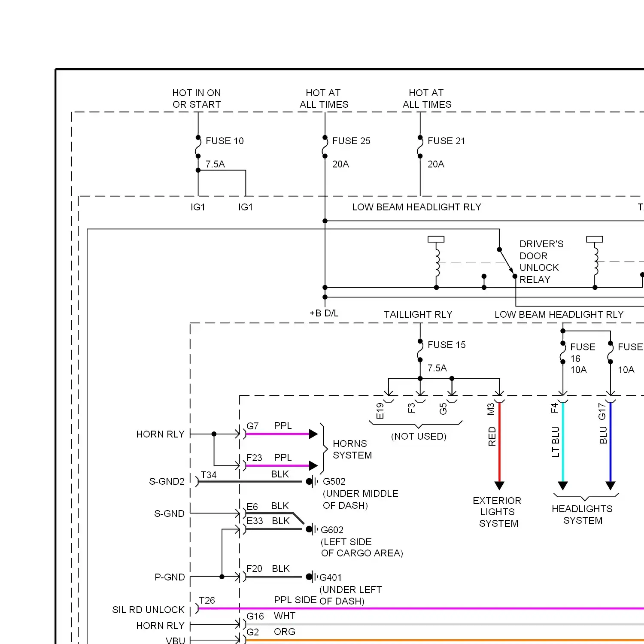
Task: Click the "SIL RD UNLOCK" label
Action: point(148,610)
